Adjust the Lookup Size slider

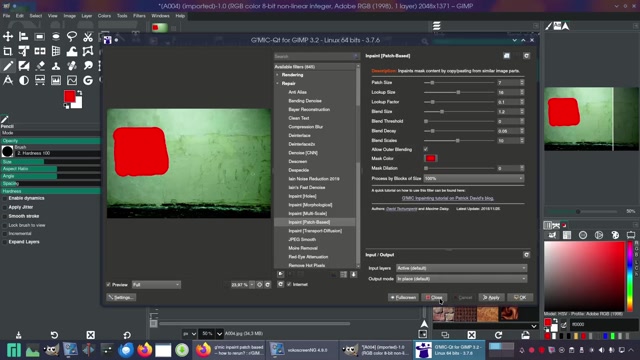(x=459, y=92)
